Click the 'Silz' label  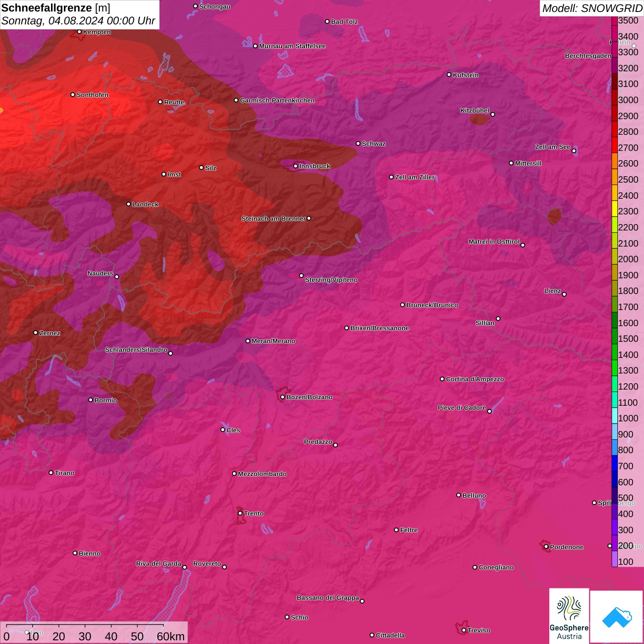coord(211,168)
